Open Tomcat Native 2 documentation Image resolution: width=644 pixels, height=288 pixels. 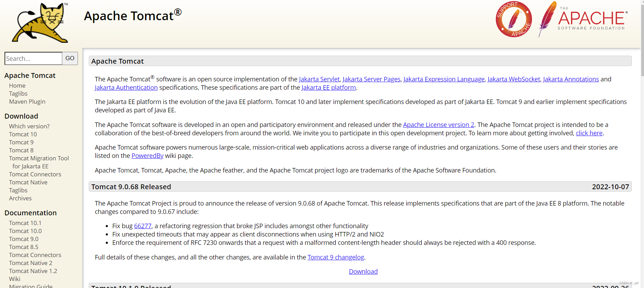point(31,263)
